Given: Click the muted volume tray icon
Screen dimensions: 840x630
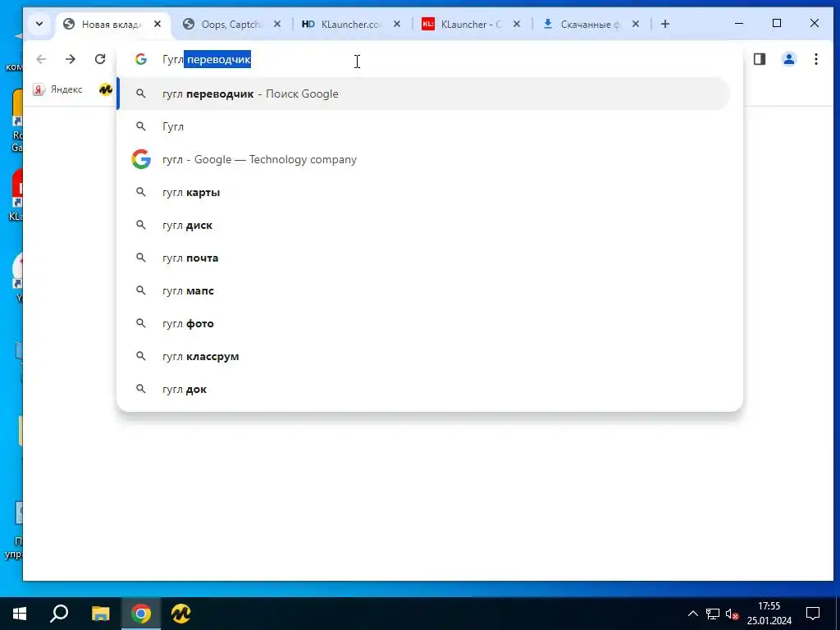Looking at the screenshot, I should [x=732, y=614].
